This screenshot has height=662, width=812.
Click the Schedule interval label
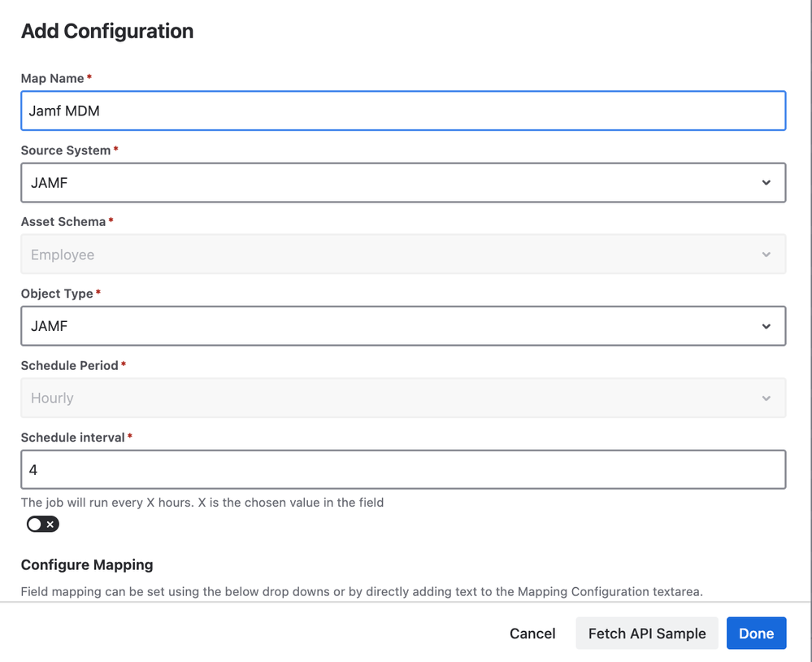tap(73, 438)
